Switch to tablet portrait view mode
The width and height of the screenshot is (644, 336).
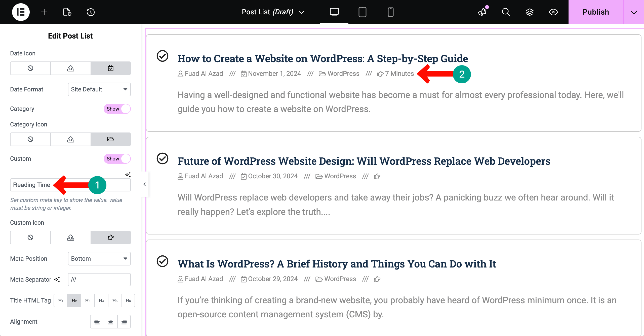coord(362,12)
